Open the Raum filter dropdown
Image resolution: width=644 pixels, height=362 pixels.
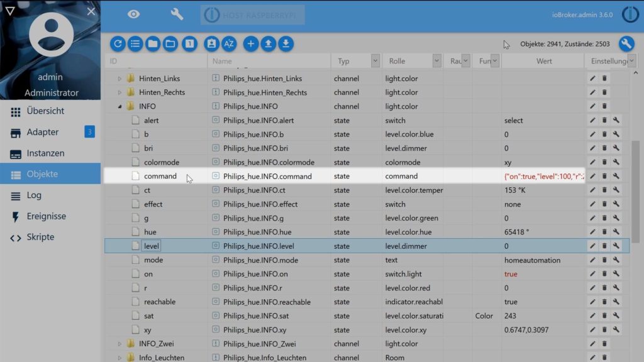(465, 61)
